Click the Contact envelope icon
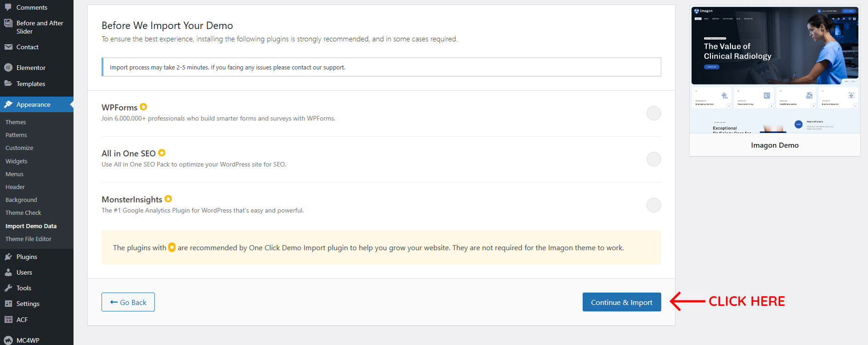This screenshot has height=345, width=868. point(8,47)
